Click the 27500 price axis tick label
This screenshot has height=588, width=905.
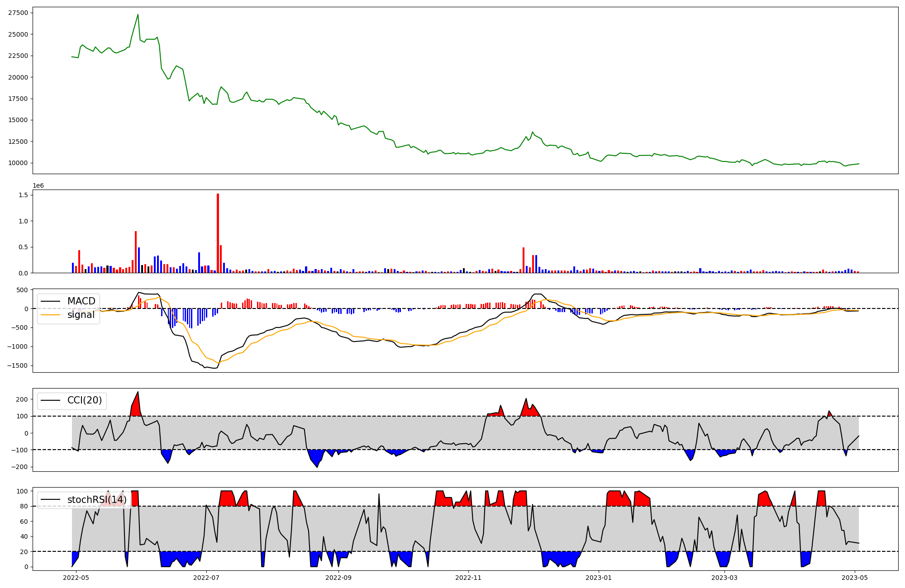pos(18,13)
